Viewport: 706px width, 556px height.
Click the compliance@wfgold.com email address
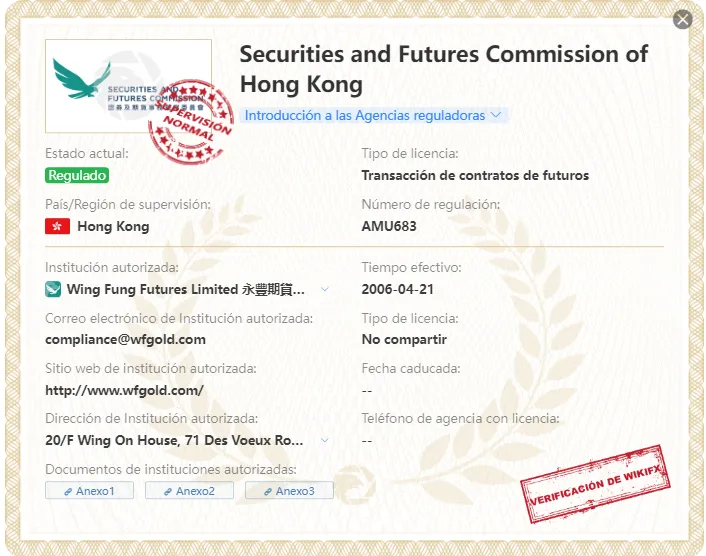click(126, 339)
